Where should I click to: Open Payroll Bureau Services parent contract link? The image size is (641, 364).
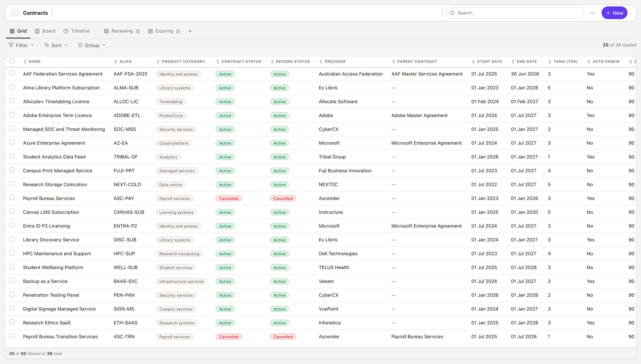(417, 337)
